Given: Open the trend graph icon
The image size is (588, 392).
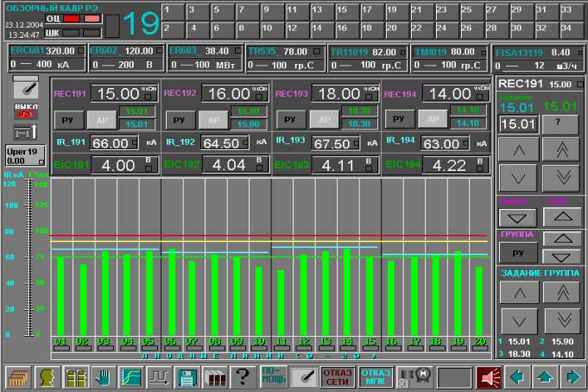Looking at the screenshot, I should pyautogui.click(x=131, y=377).
